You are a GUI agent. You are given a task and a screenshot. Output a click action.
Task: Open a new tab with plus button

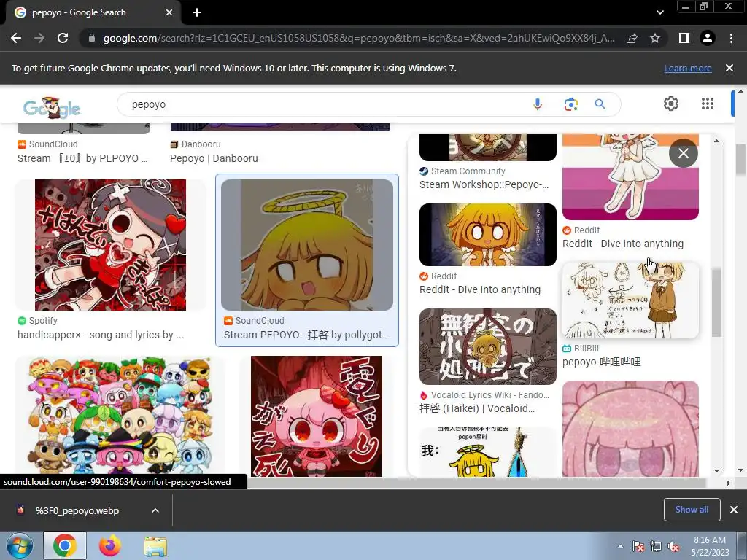pyautogui.click(x=197, y=12)
